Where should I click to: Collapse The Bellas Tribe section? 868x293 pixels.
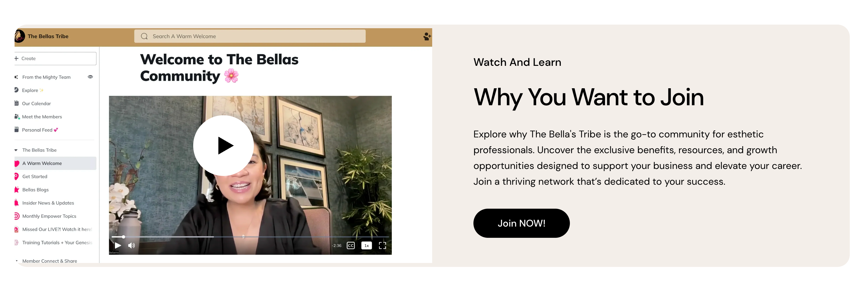pos(16,150)
